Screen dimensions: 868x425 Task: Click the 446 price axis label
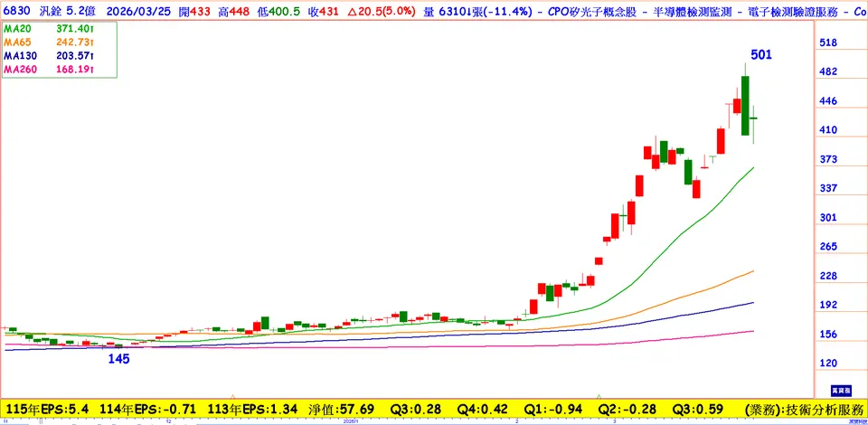[829, 101]
